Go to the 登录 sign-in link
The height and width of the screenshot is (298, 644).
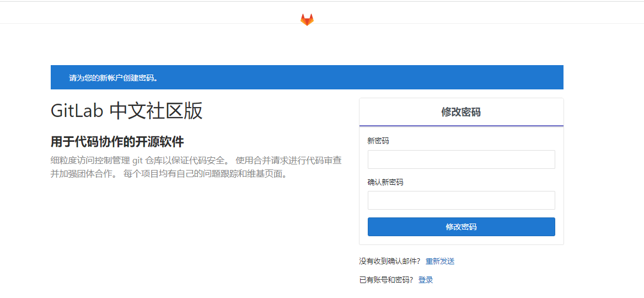426,280
